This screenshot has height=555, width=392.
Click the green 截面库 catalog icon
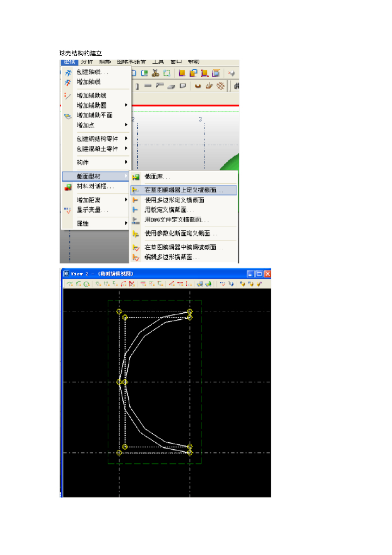click(136, 177)
